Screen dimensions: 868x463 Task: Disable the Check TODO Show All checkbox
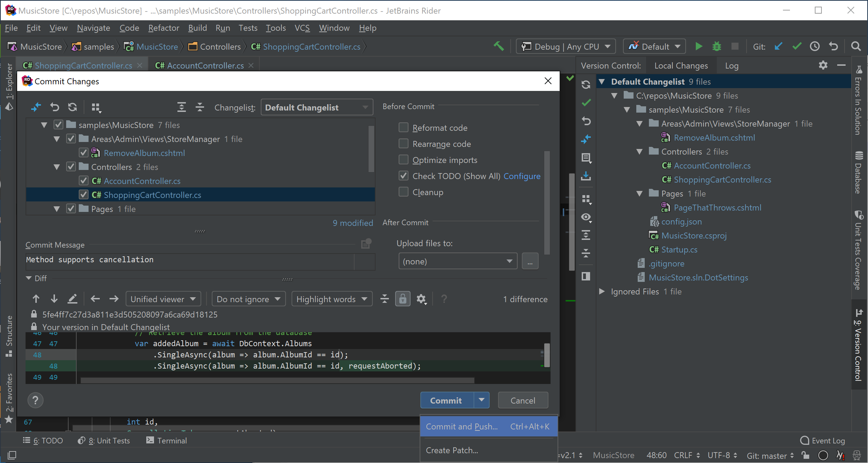(x=404, y=176)
